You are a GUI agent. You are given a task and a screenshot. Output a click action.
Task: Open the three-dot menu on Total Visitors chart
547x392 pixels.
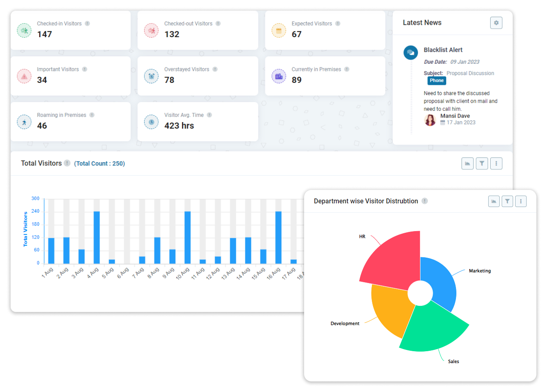[496, 163]
